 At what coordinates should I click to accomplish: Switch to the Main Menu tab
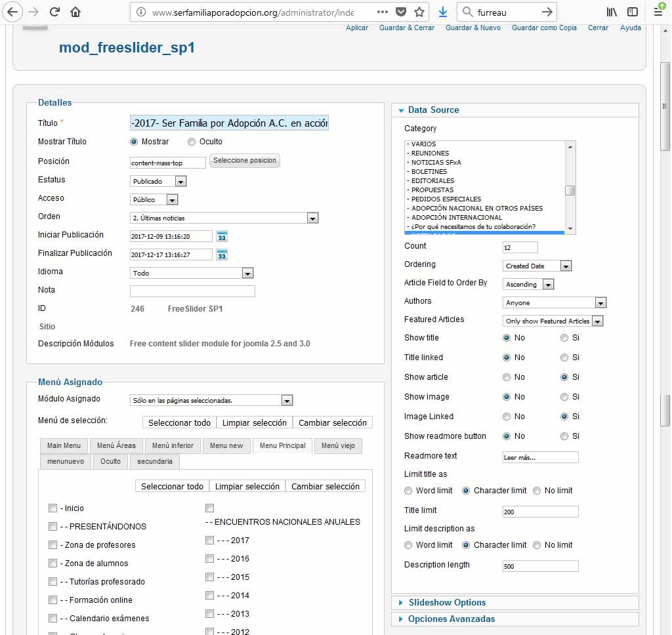point(64,445)
